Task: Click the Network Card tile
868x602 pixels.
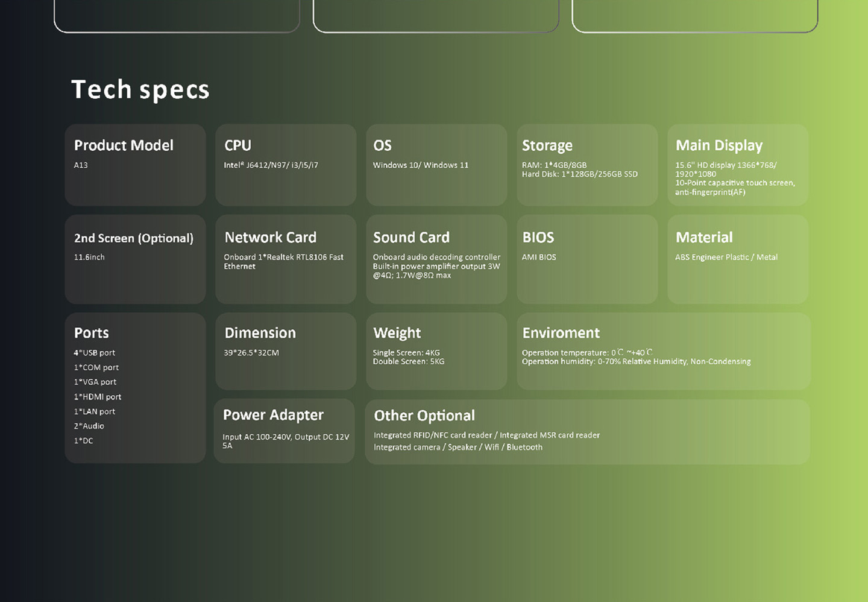Action: [x=286, y=259]
